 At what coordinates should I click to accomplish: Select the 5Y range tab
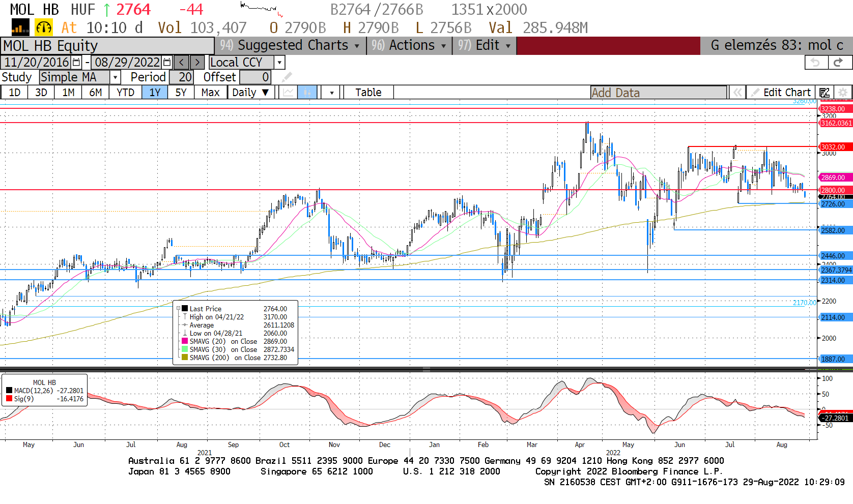[x=181, y=92]
